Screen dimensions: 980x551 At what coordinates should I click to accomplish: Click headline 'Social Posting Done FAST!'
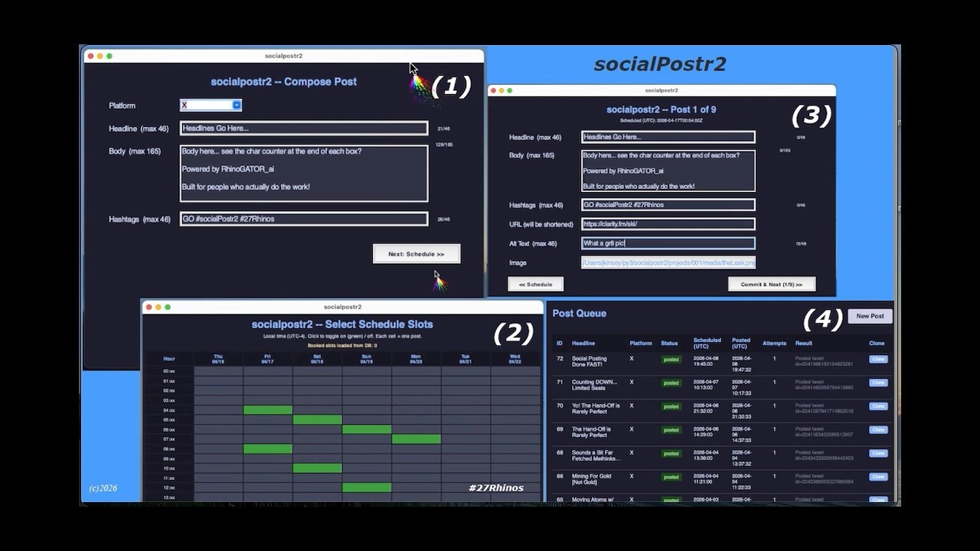tap(590, 361)
